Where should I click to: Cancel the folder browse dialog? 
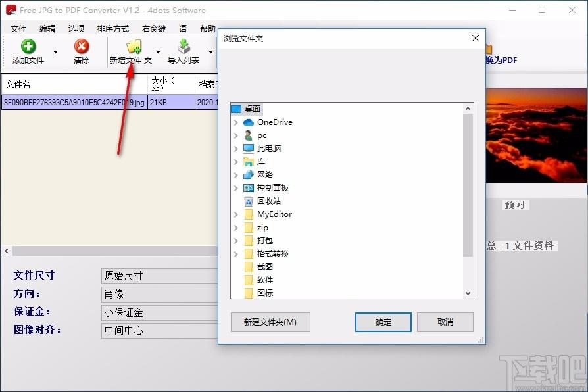tap(445, 322)
